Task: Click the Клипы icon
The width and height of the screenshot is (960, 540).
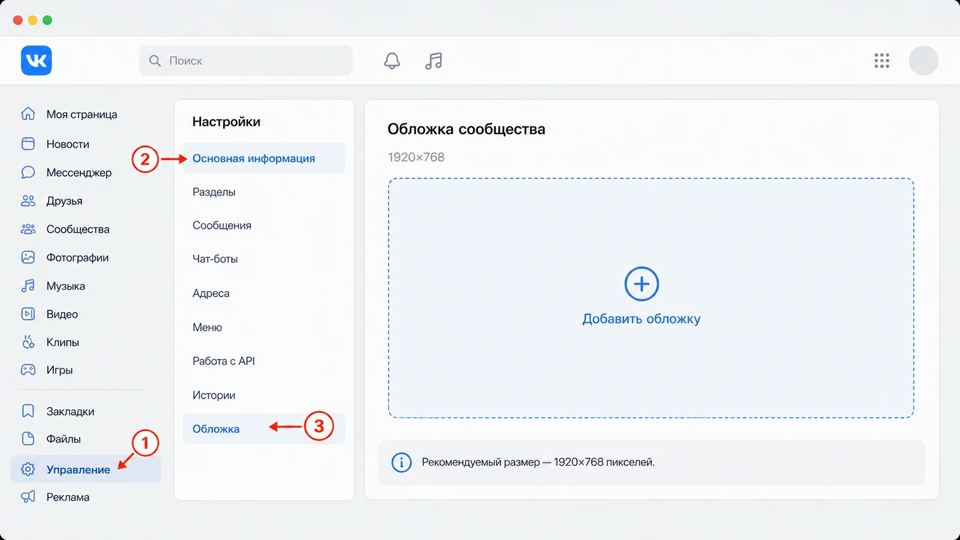Action: (x=28, y=342)
